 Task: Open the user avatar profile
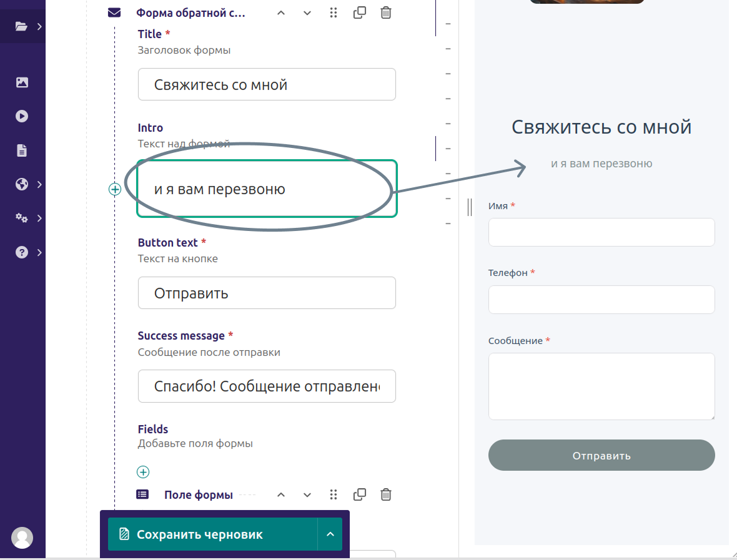[22, 538]
